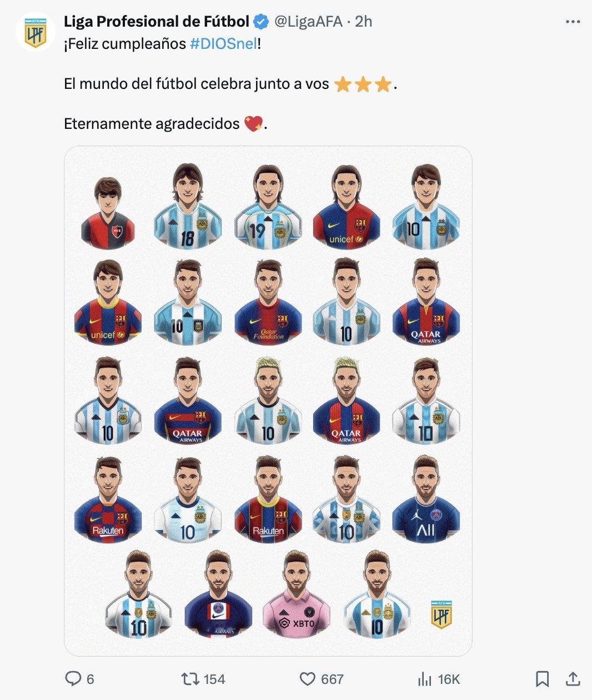The image size is (592, 700).
Task: Click the Newell's red-black jersey portrait
Action: [x=108, y=212]
